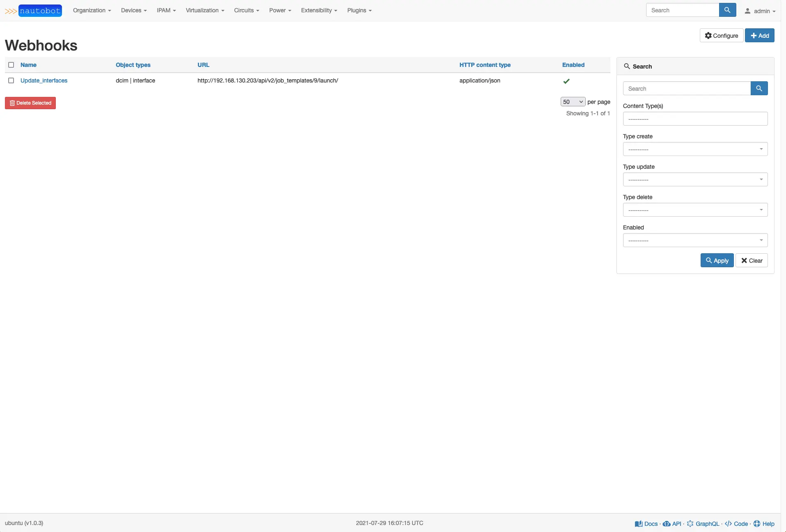Toggle the select-all checkbox in table header
786x532 pixels.
(x=11, y=65)
